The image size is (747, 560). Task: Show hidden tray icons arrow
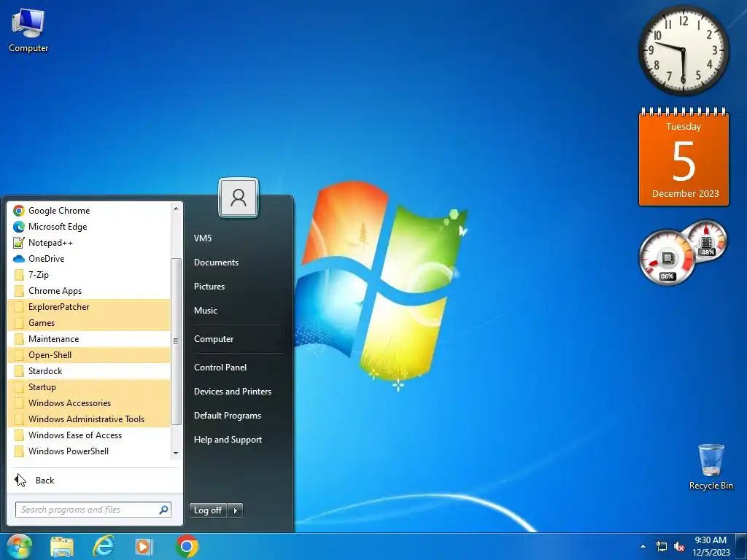point(643,547)
